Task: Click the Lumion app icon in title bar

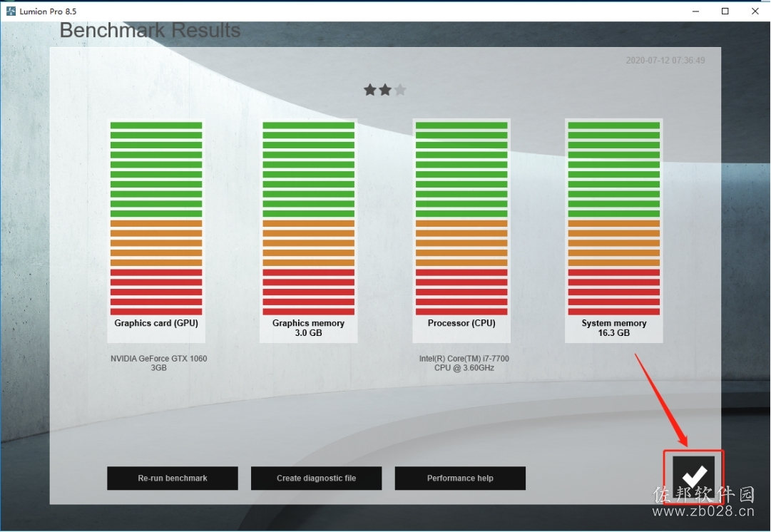Action: pyautogui.click(x=11, y=11)
